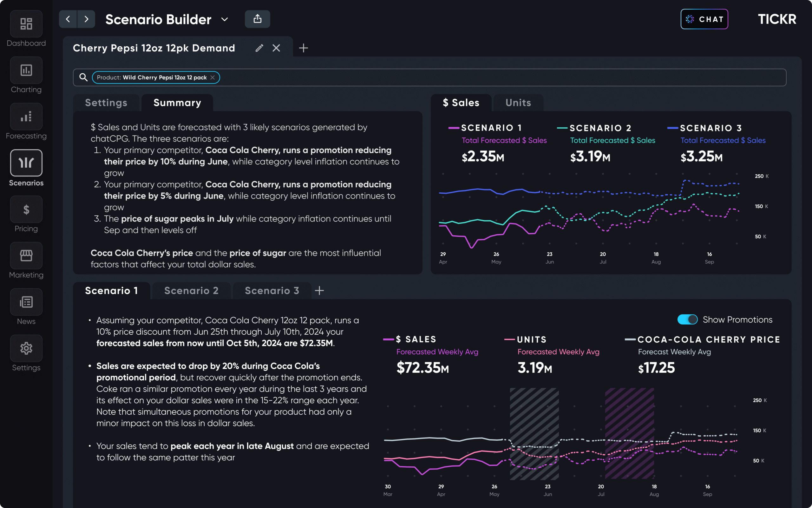Click the $72.35M weekly average value
The height and width of the screenshot is (508, 812).
click(x=422, y=368)
